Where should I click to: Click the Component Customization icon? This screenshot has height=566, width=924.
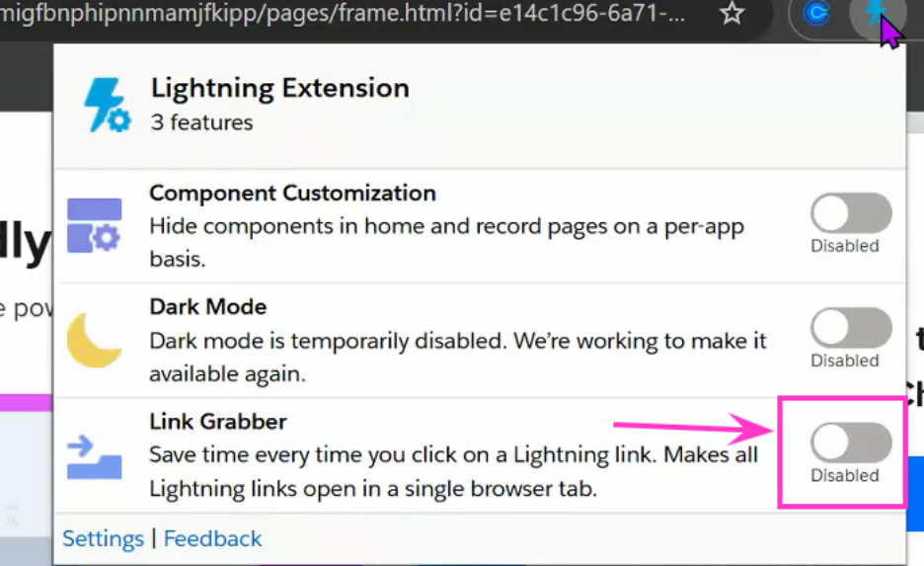95,225
